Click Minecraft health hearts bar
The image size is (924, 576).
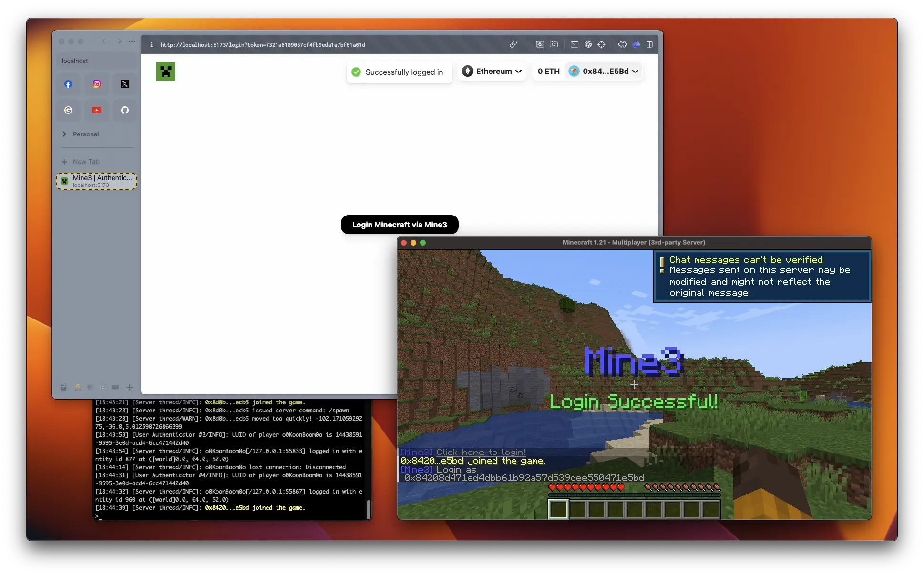pos(586,487)
